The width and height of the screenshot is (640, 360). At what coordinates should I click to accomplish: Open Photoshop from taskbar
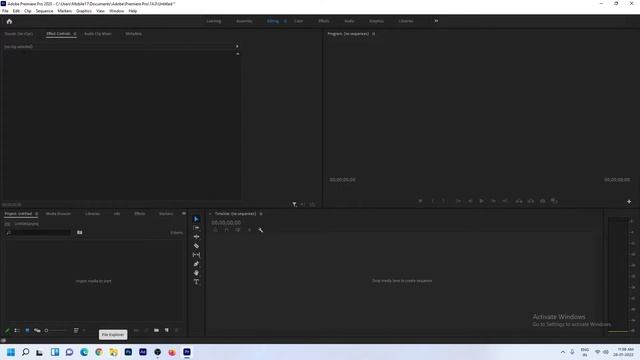[x=128, y=352]
